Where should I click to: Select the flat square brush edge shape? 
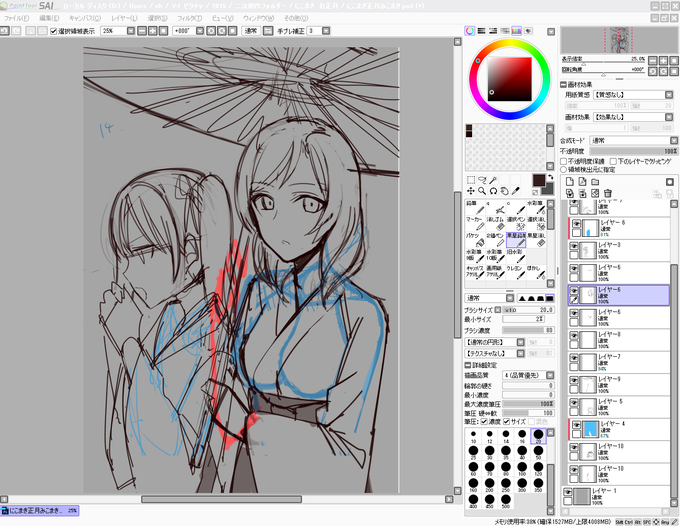(x=549, y=298)
